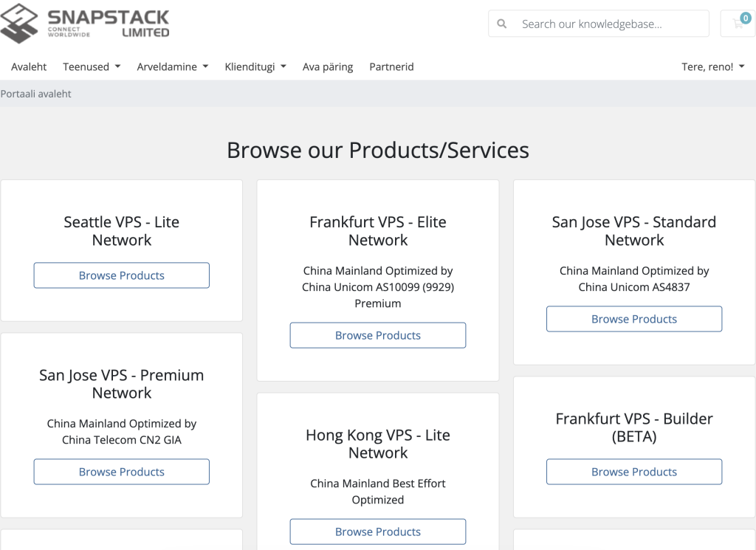Browse Products for San Jose VPS Standard
Screen dimensions: 756x550
[x=634, y=319]
